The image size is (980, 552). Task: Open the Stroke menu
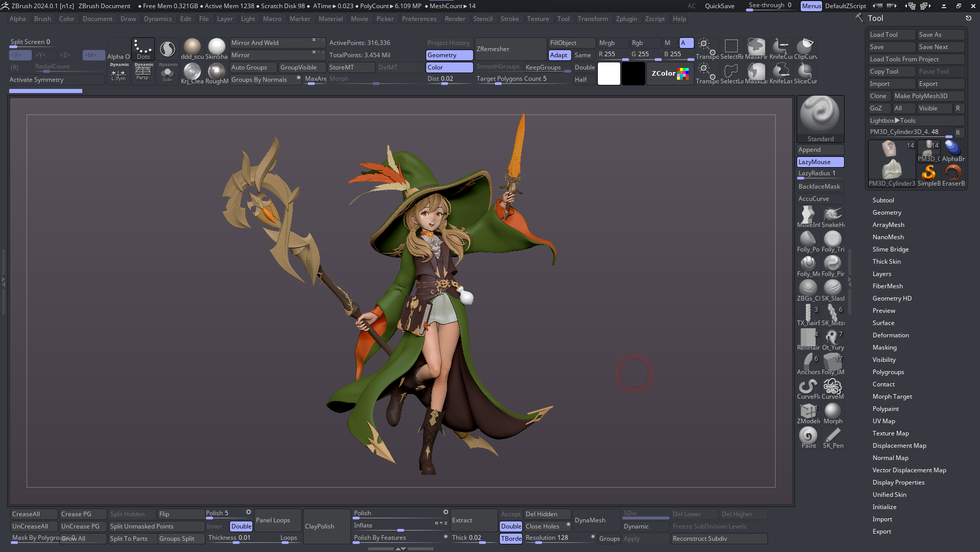click(x=509, y=19)
